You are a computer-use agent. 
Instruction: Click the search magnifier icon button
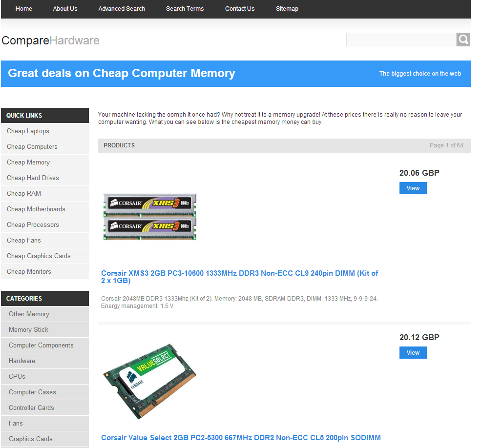(x=463, y=40)
